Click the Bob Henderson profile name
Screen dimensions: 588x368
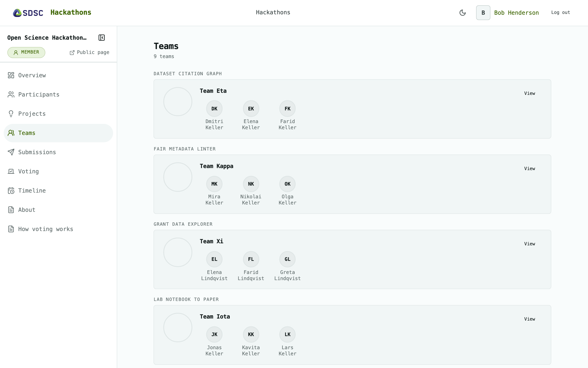click(516, 13)
